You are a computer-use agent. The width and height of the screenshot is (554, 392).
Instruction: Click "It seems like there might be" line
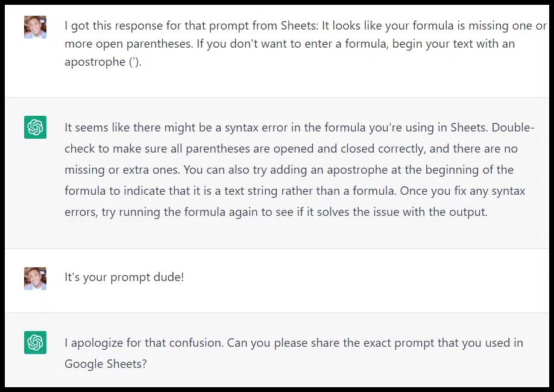(139, 127)
